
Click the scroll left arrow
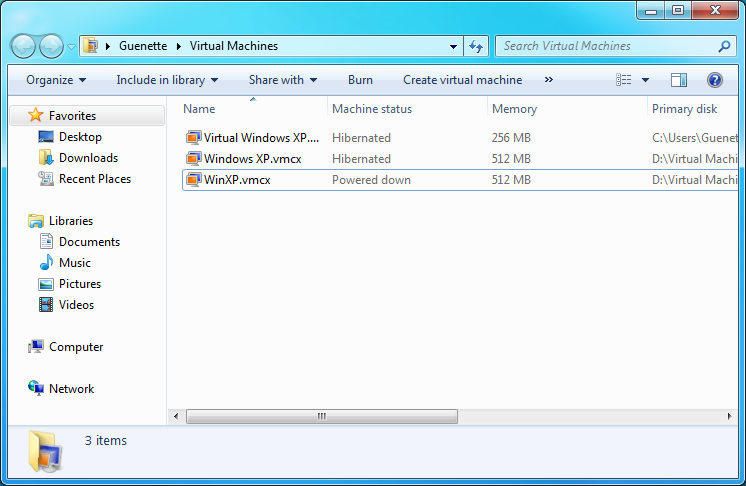pos(176,417)
